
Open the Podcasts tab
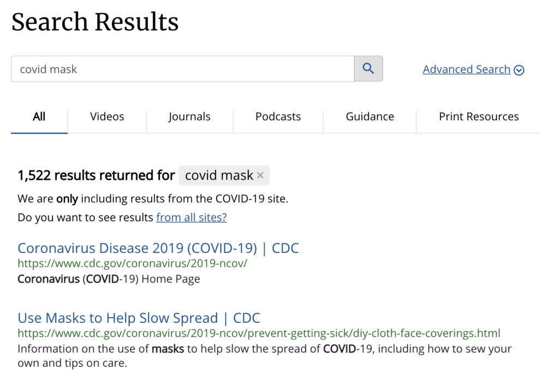tap(278, 117)
